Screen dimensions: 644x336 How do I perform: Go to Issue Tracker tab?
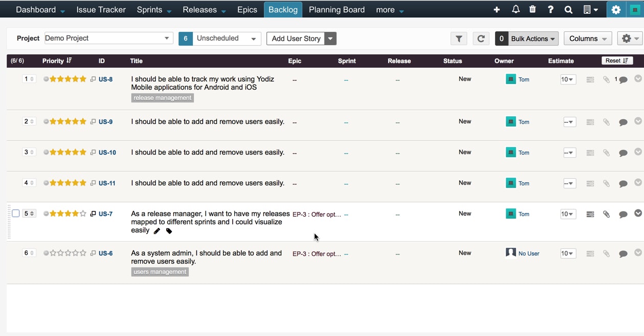coord(101,10)
